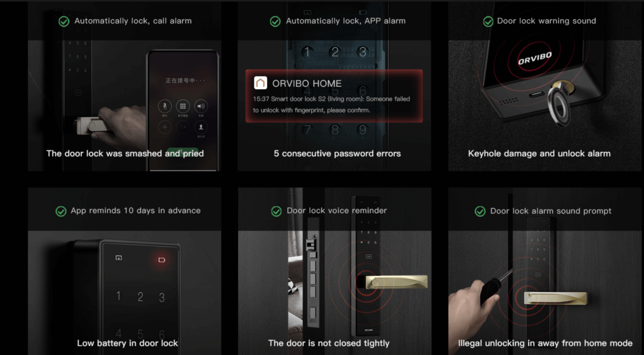Tap the contacts person icon on phone

tap(201, 127)
